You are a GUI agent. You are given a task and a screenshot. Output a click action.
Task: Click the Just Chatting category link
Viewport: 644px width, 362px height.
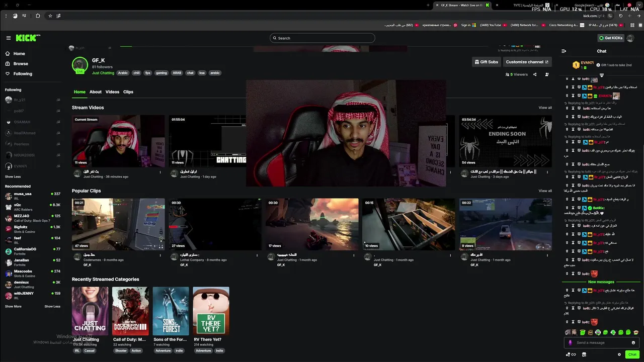click(x=103, y=73)
